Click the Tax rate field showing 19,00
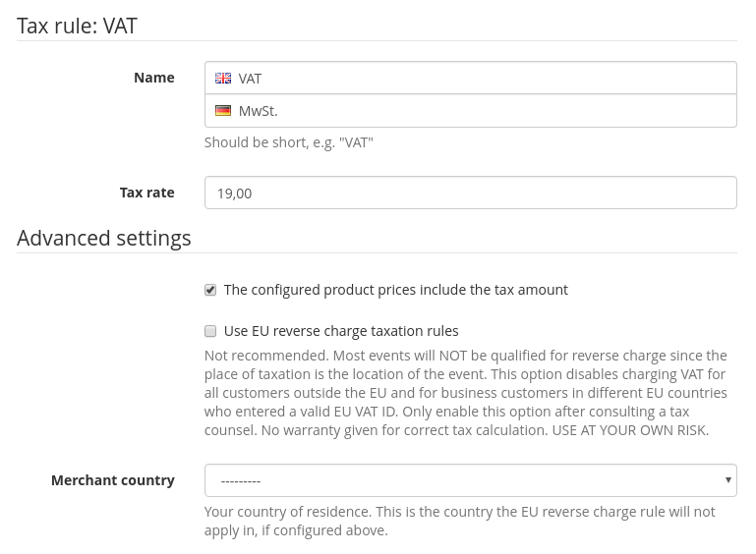 pyautogui.click(x=470, y=193)
